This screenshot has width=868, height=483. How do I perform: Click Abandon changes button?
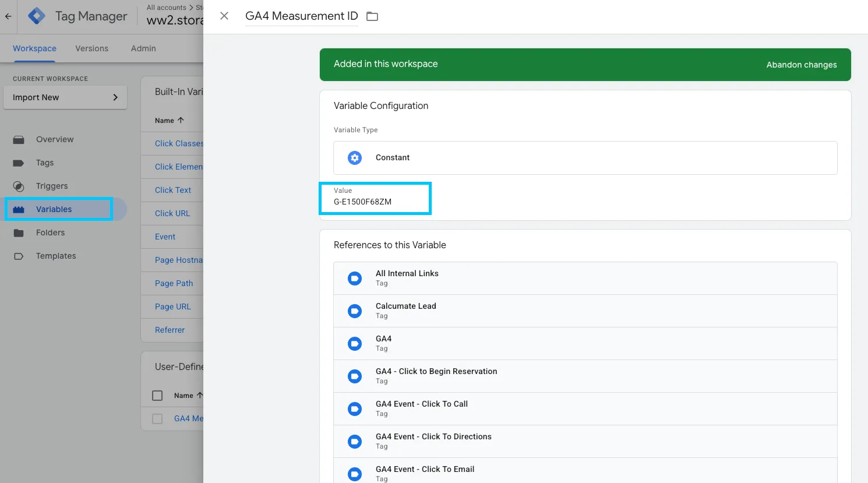point(802,65)
